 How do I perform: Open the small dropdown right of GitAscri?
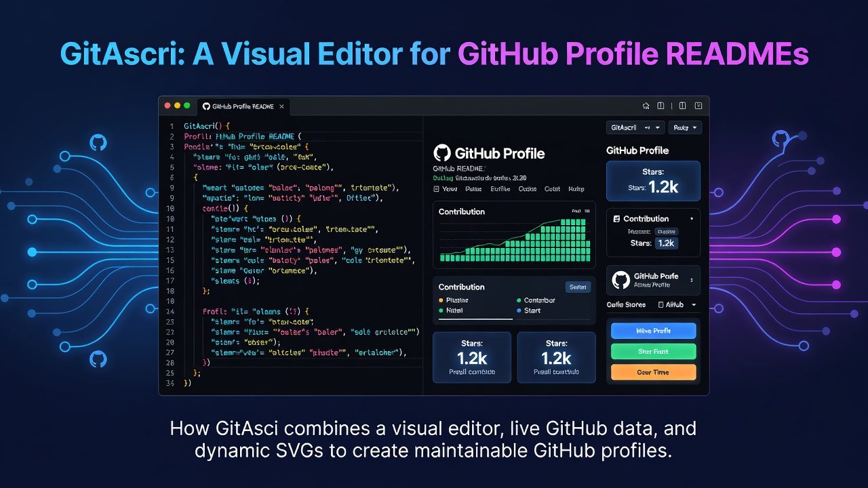click(685, 127)
